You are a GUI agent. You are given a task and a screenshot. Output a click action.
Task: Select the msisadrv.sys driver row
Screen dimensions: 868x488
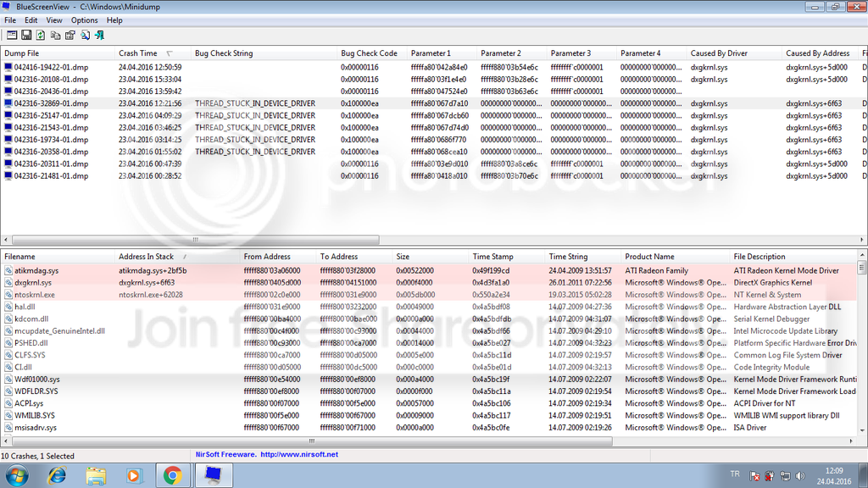(x=429, y=428)
